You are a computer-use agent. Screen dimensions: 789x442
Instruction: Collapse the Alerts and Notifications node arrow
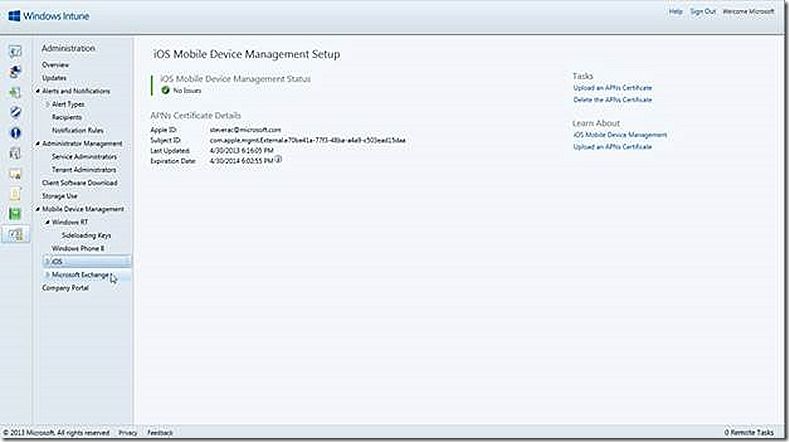pyautogui.click(x=38, y=91)
